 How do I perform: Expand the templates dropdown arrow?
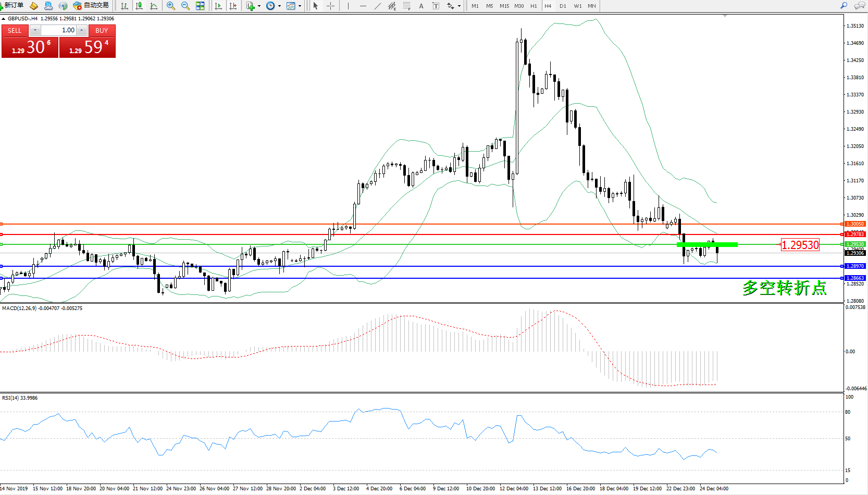300,6
